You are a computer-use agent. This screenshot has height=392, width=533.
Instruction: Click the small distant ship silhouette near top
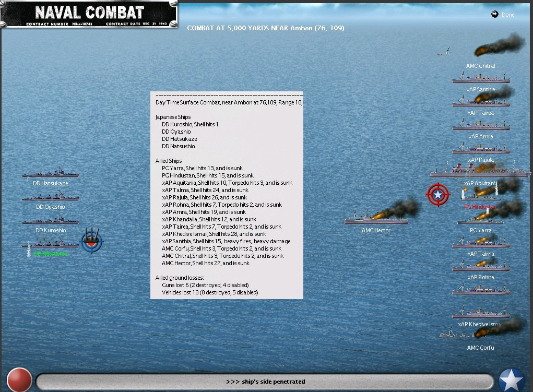coord(444,52)
